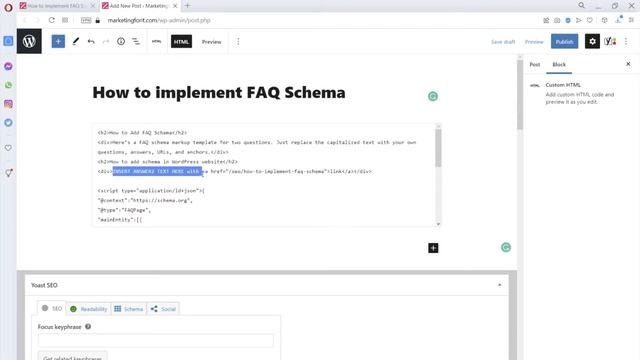This screenshot has width=640, height=360.
Task: Switch to the Post sidebar tab
Action: coord(535,64)
